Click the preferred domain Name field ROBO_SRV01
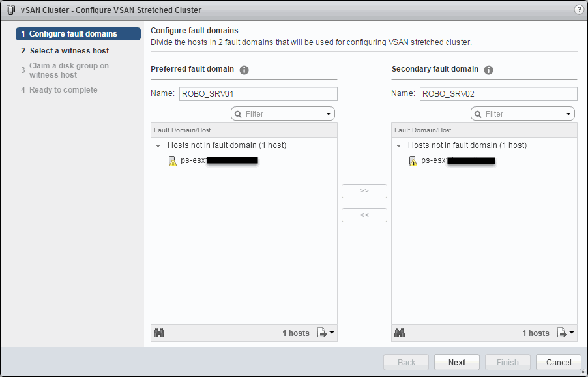The image size is (588, 377). pyautogui.click(x=258, y=94)
